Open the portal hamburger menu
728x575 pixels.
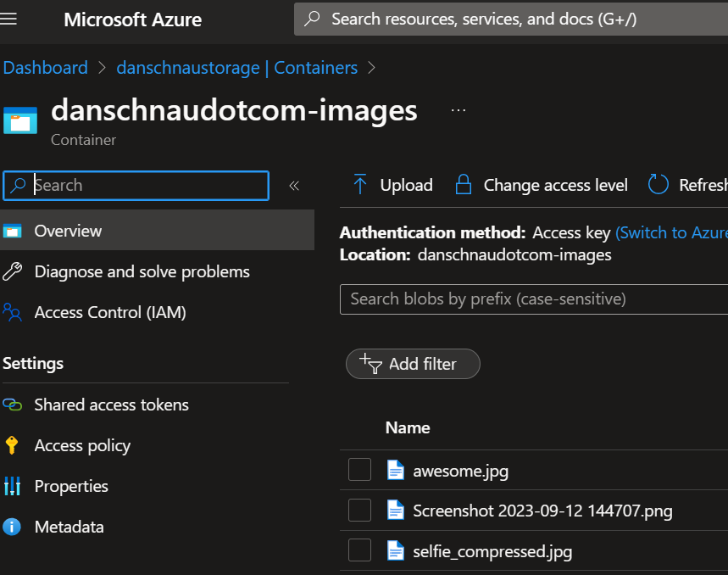pos(8,19)
